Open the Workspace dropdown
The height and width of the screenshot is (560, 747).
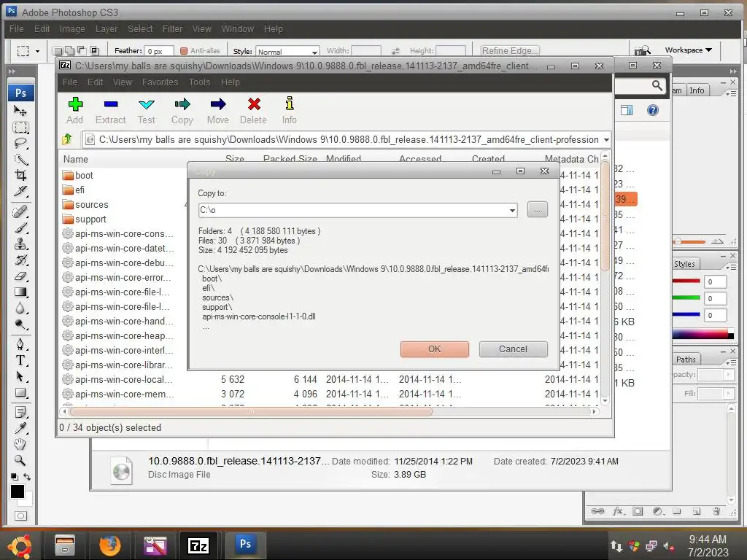click(689, 50)
